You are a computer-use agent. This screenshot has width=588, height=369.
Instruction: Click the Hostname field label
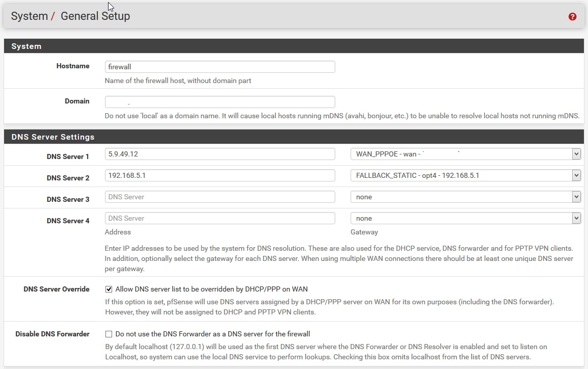[x=73, y=66]
